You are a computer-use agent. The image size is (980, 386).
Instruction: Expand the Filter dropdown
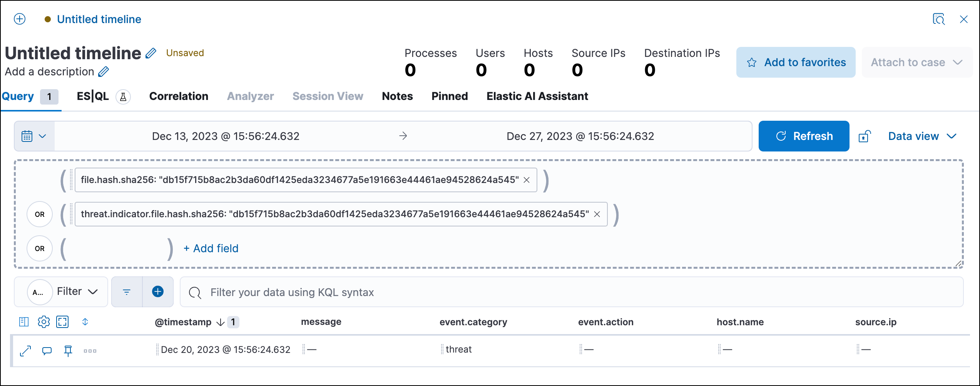(x=75, y=291)
